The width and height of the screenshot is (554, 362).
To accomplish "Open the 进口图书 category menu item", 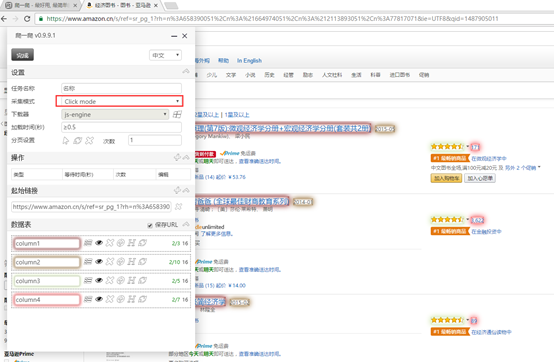I will coord(400,75).
